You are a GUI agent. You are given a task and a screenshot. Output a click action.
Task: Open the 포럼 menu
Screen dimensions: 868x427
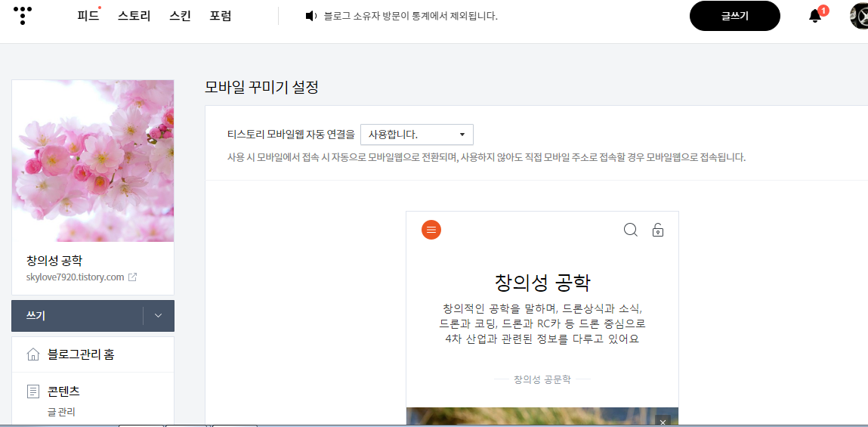(221, 16)
